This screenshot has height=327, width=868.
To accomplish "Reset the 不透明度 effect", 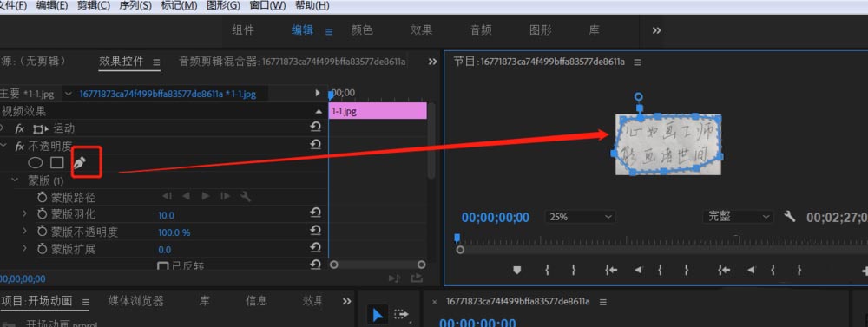I will pos(316,146).
